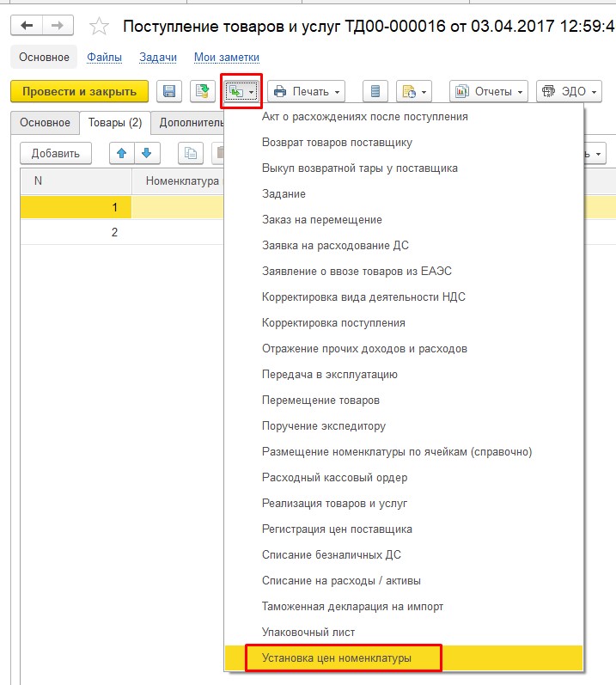Choose Акт о расхождениях после поступления

pos(404,117)
